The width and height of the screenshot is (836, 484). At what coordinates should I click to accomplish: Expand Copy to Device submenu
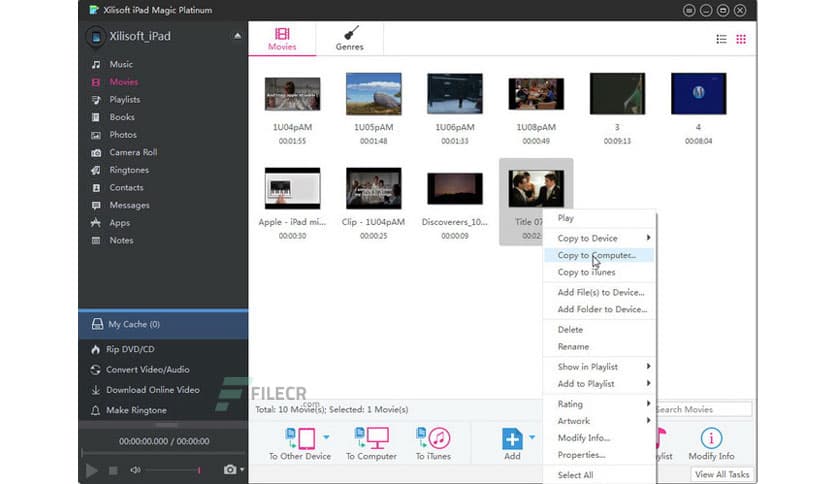(x=648, y=238)
